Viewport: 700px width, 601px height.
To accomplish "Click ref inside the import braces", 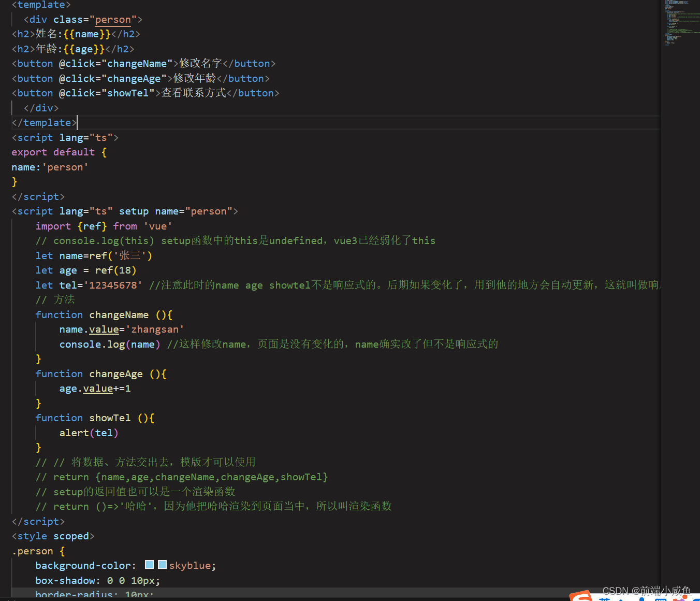I will click(x=92, y=226).
